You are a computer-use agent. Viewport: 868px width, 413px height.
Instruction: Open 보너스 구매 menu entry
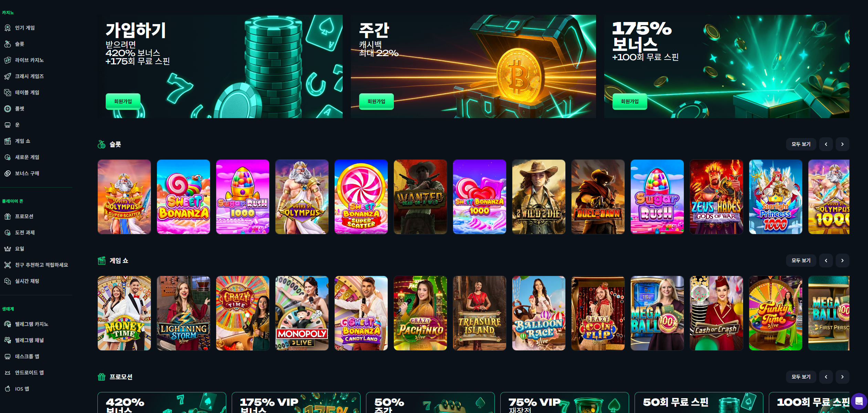[27, 173]
